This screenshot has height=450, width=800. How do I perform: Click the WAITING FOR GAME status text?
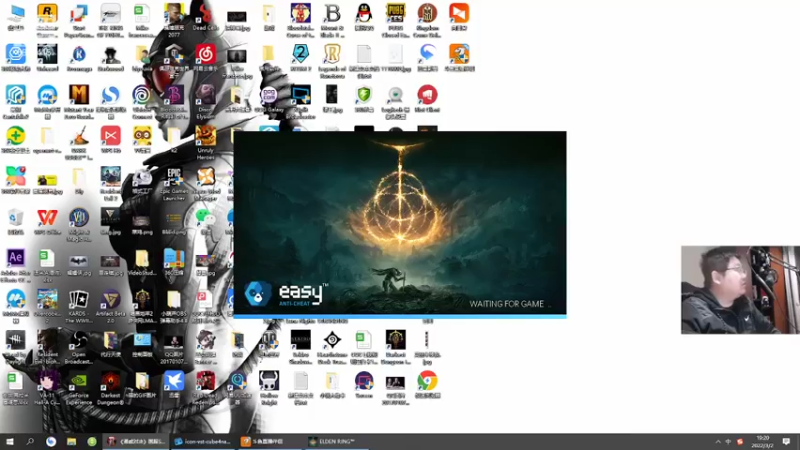pos(507,304)
